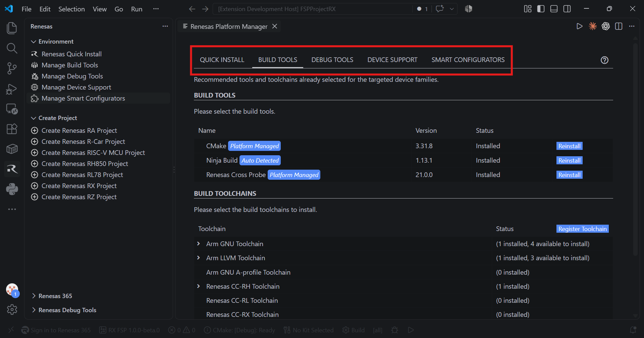Open the Accounts menu
The image size is (644, 338).
click(12, 290)
